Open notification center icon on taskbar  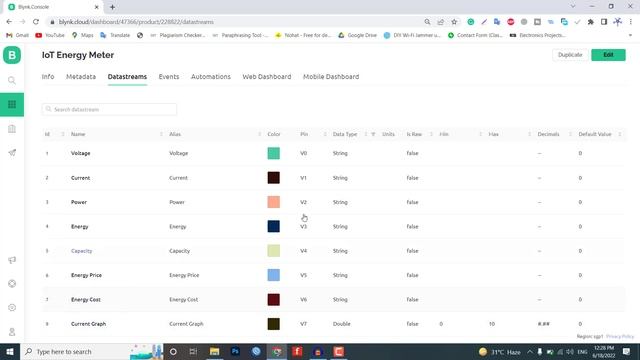coord(627,351)
